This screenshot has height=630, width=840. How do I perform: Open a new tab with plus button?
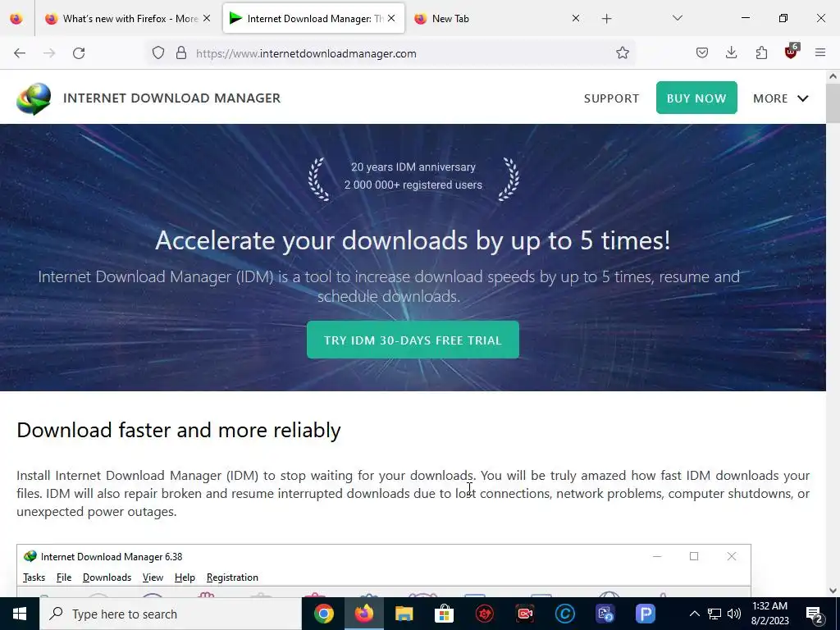click(x=606, y=19)
